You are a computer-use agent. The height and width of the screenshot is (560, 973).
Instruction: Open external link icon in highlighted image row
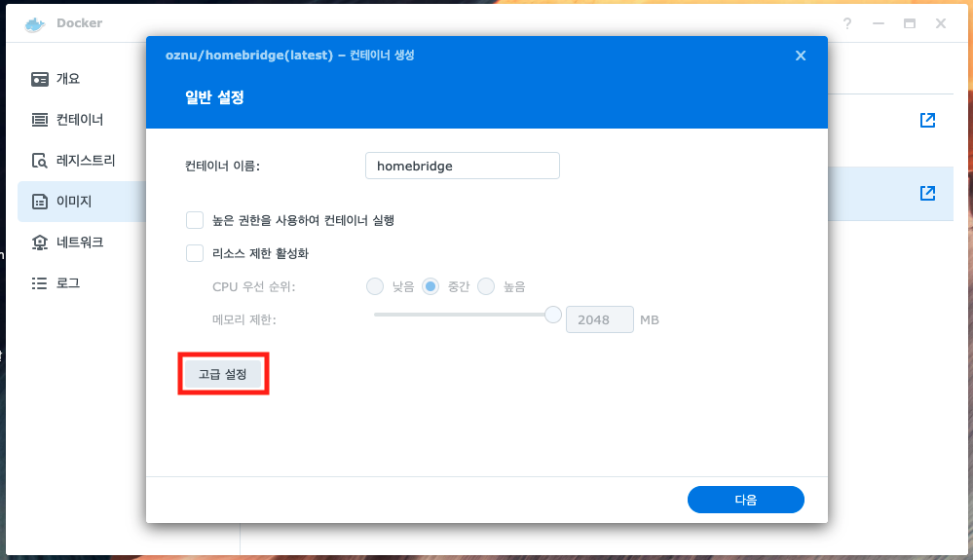(927, 193)
